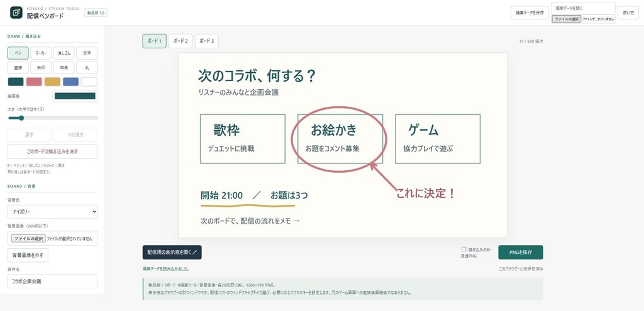644x311 pixels.
Task: Select the 文字 text tool
Action: pos(87,53)
